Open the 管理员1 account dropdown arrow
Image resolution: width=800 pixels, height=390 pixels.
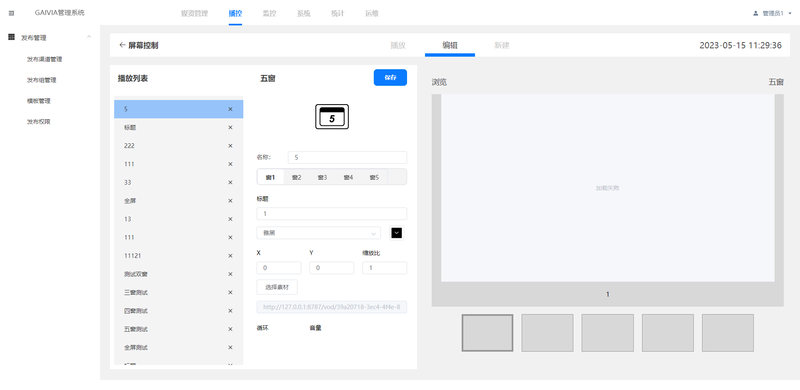[x=790, y=14]
